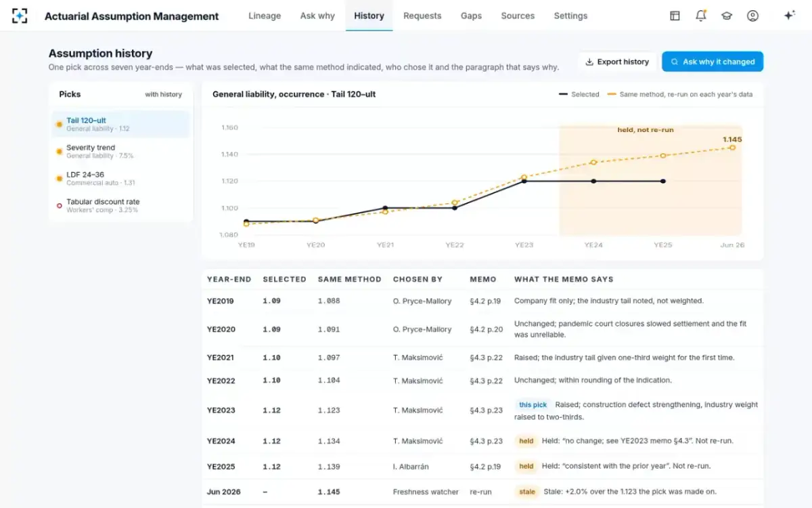Click the Jun 2026 row label

[x=224, y=492]
